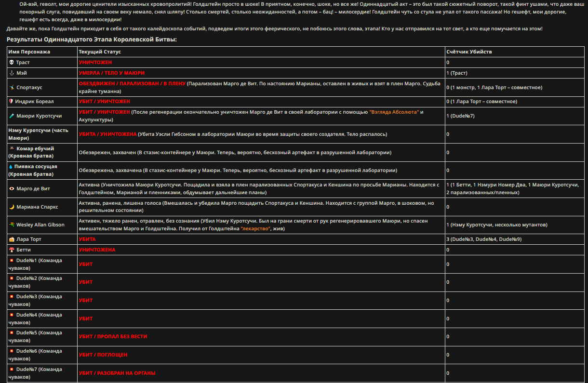
Task: Click the 'УБИТ' status in Dude№4's row
Action: tap(86, 318)
